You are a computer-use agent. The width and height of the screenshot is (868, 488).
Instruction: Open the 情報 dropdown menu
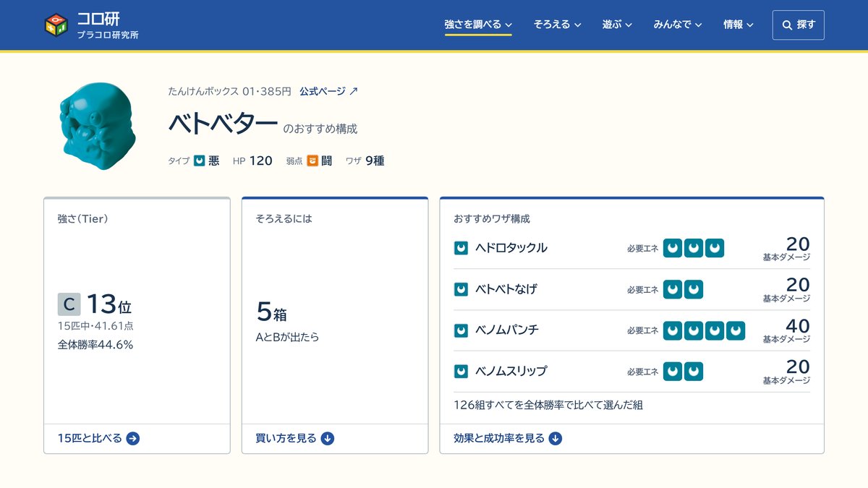[738, 25]
